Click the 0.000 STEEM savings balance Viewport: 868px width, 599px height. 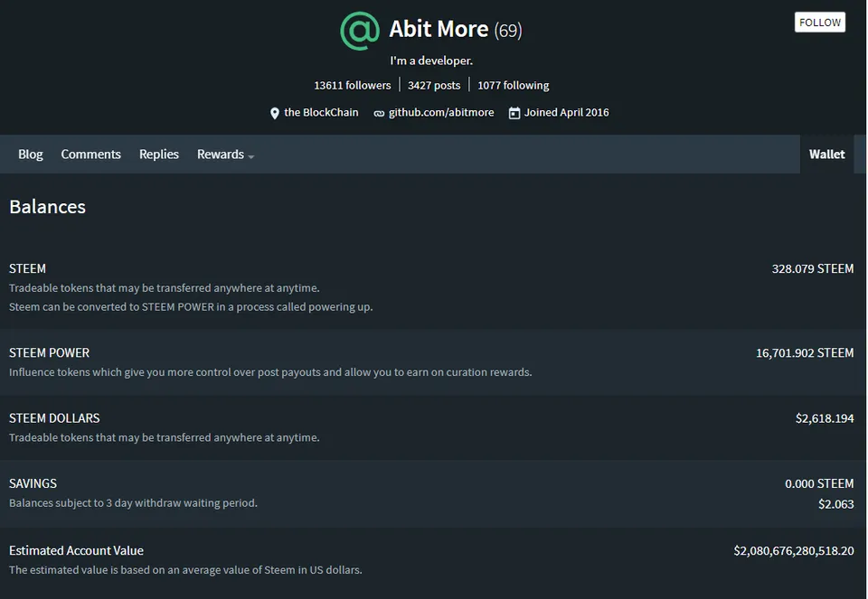(x=819, y=483)
